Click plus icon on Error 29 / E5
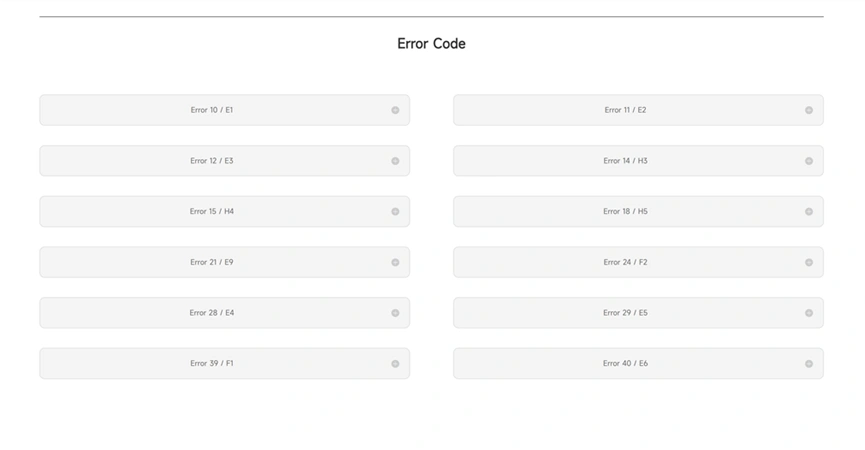Image resolution: width=865 pixels, height=450 pixels. 809,313
